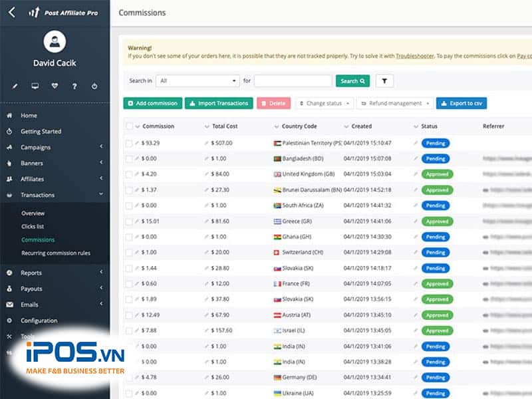
Task: Click the monitor icon under David Cacik
Action: 35,86
